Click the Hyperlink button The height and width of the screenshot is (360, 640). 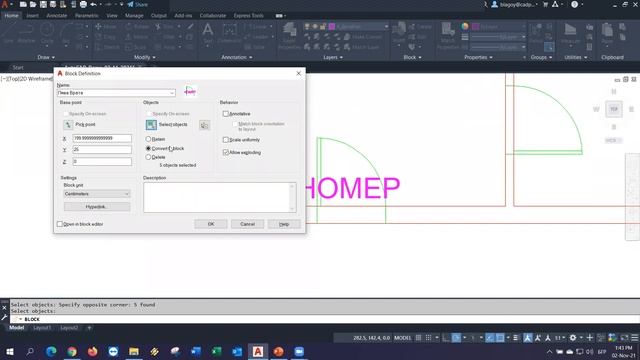click(97, 207)
